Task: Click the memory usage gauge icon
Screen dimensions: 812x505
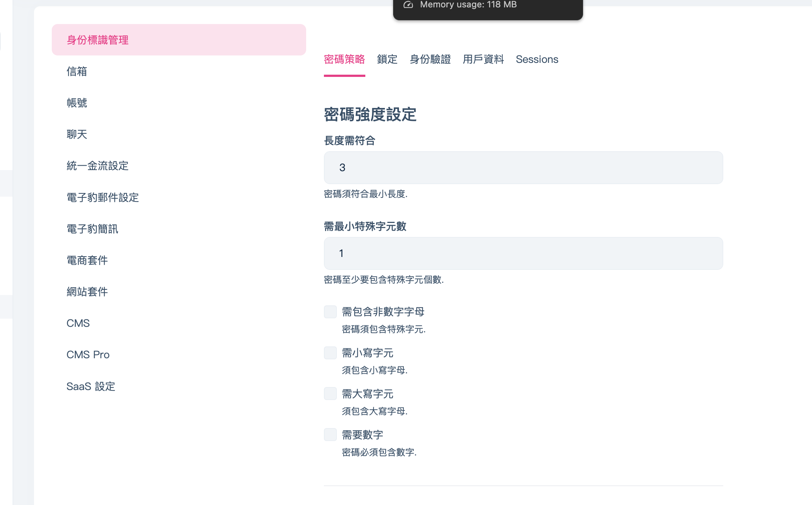Action: 408,5
